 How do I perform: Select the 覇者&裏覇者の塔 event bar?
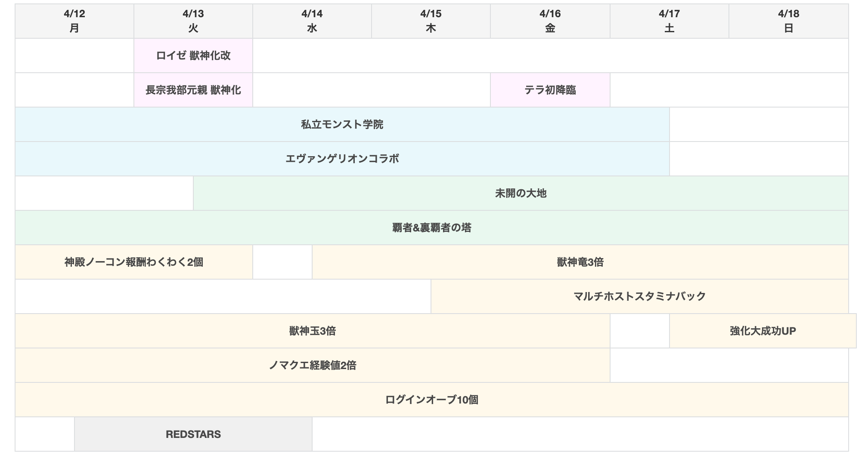tap(432, 228)
